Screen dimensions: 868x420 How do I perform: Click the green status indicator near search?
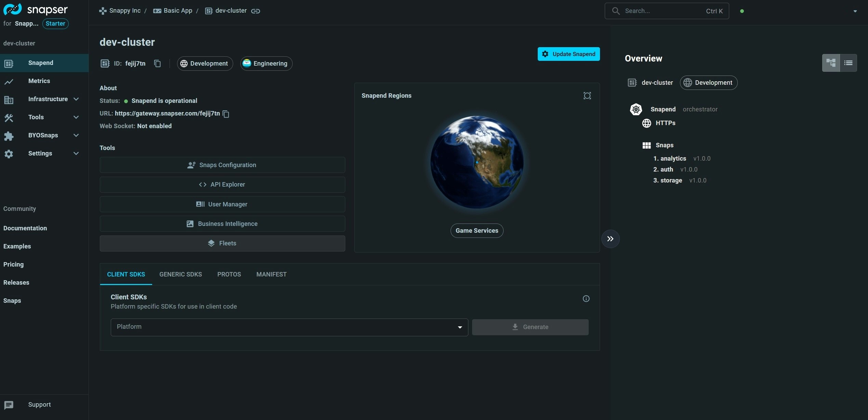pos(742,11)
